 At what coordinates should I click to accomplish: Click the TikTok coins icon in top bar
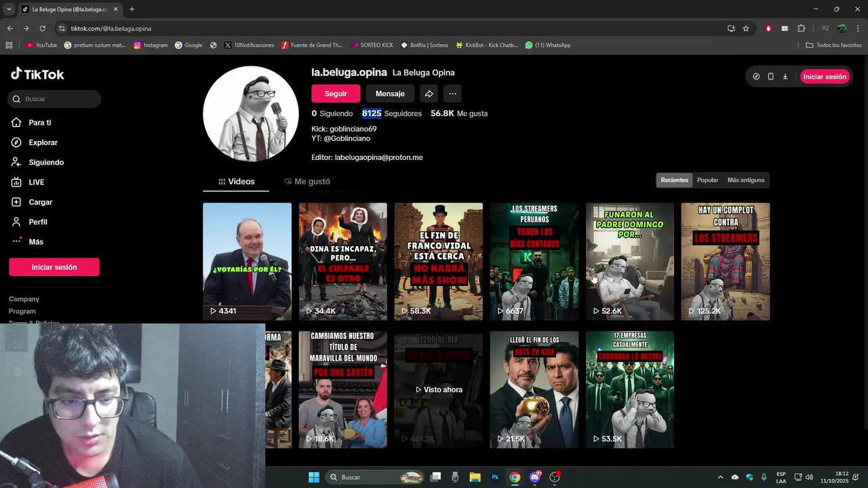(756, 77)
